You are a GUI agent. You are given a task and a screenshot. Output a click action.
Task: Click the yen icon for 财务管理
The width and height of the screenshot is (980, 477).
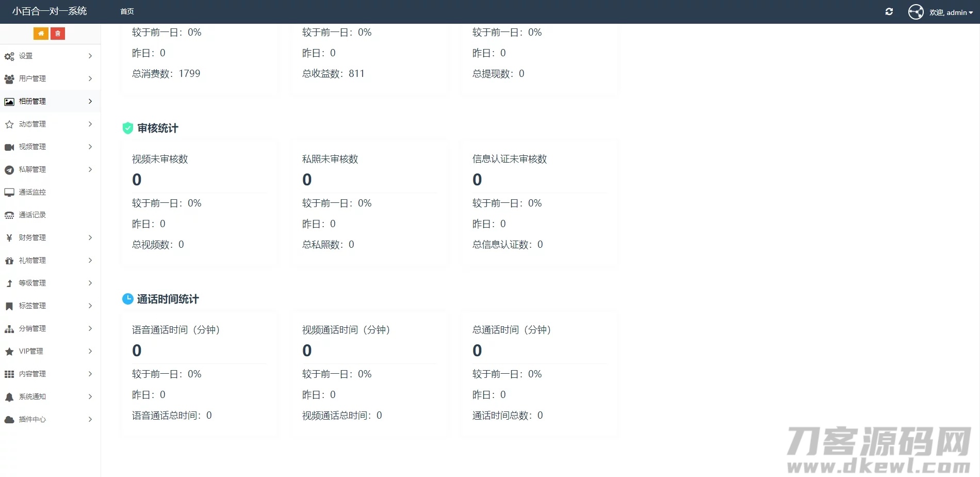point(9,238)
